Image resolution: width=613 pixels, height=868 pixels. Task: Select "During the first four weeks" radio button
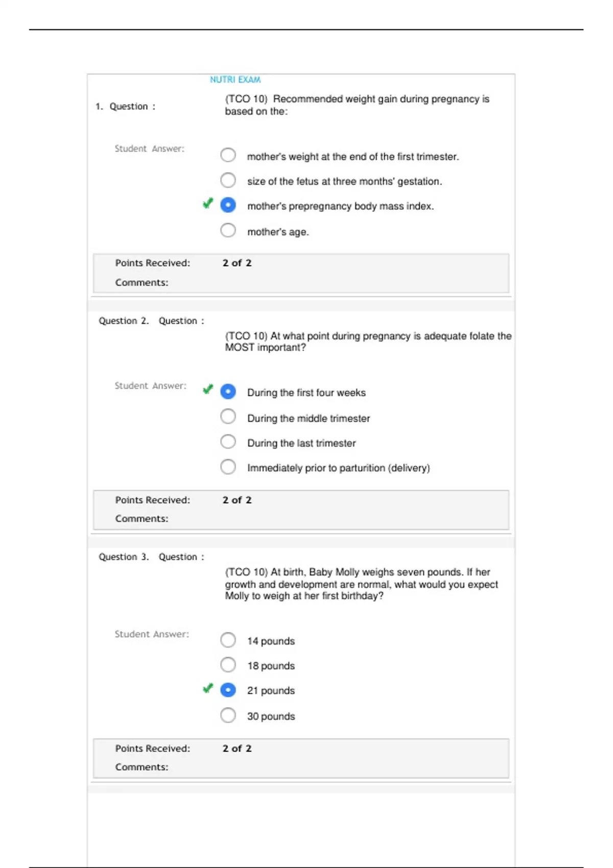coord(228,392)
